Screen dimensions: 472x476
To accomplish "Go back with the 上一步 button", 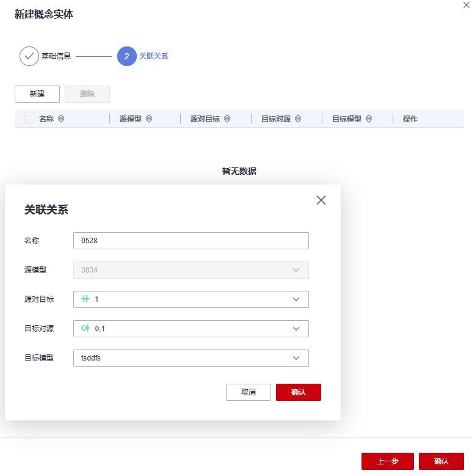I will (388, 461).
